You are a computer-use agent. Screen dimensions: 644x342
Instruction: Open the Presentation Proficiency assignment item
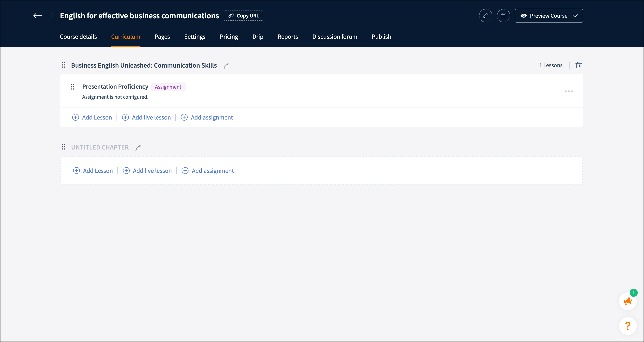coord(115,87)
